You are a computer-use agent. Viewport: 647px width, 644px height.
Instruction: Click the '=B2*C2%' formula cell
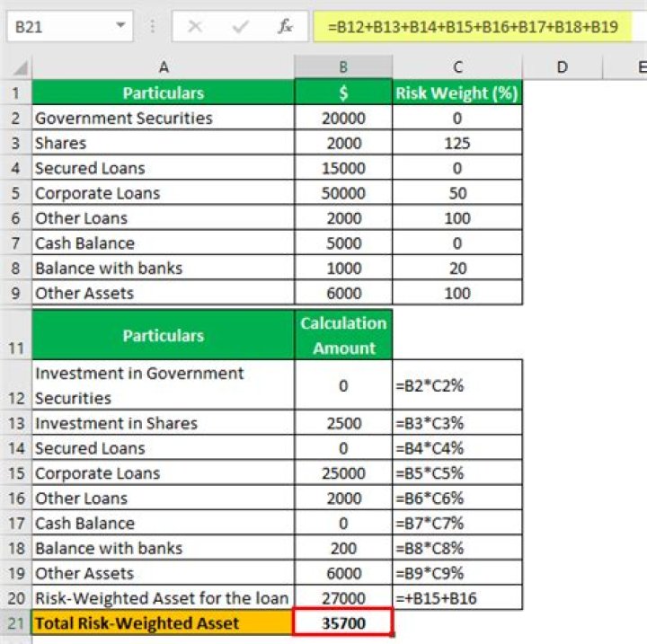pos(457,385)
